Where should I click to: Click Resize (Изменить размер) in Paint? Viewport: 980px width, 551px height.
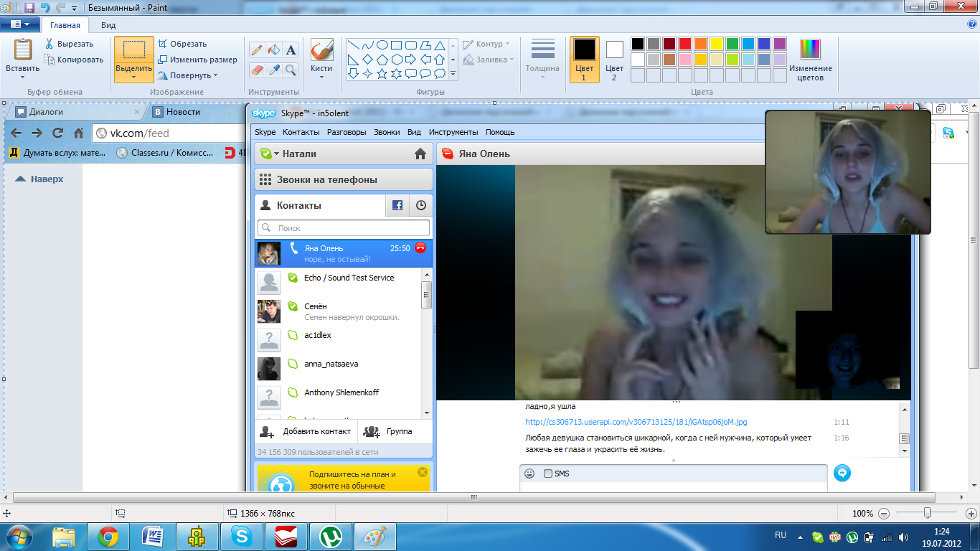coord(197,60)
